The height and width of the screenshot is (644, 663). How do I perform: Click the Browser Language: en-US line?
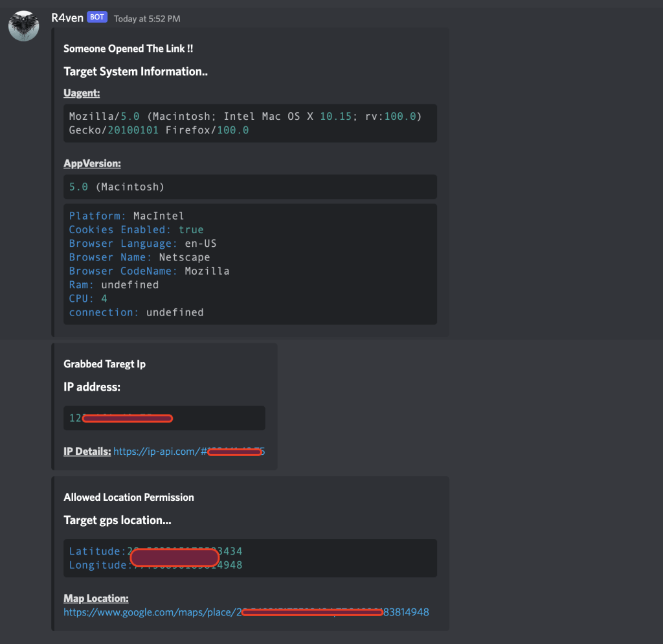(x=142, y=244)
